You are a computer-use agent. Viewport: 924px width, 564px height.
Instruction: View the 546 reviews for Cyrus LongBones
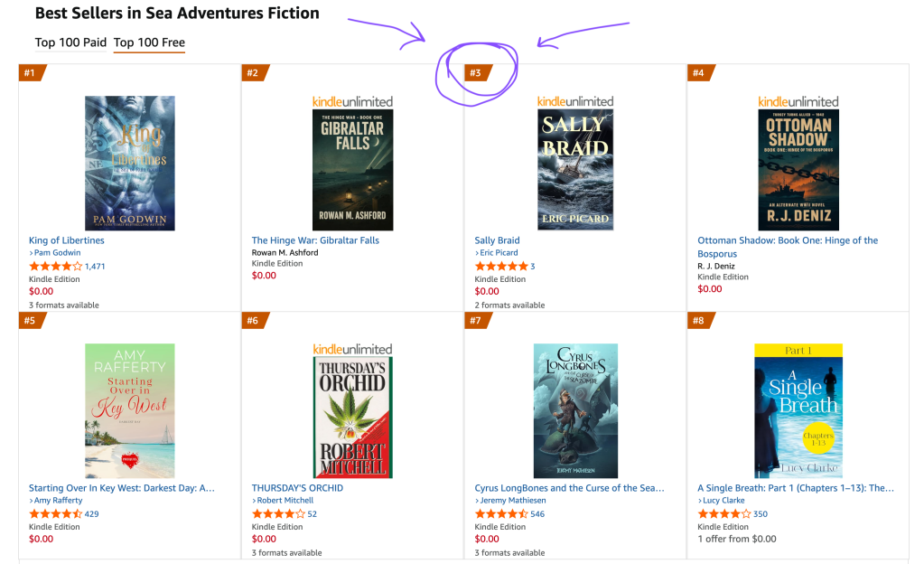pyautogui.click(x=537, y=514)
